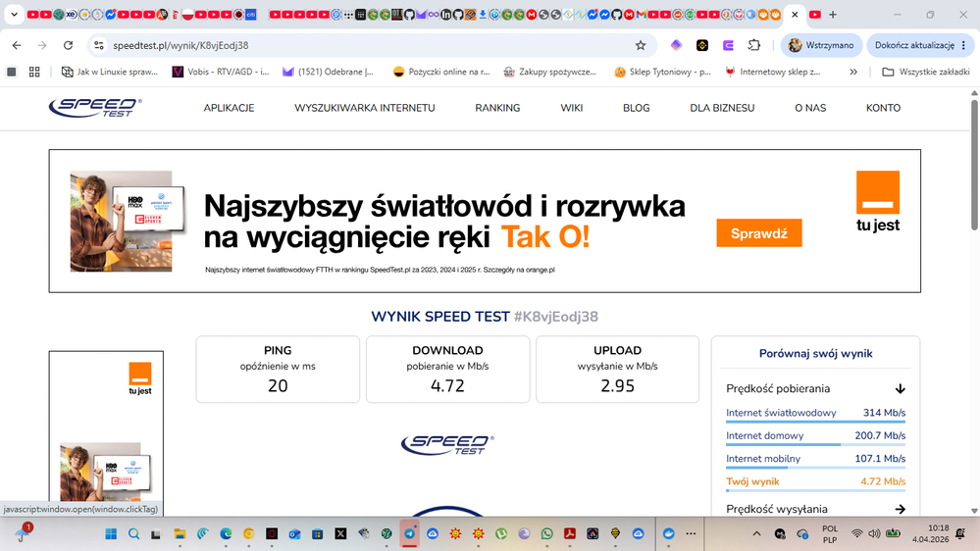The width and height of the screenshot is (980, 551).
Task: Open the Wstrzymano profile button
Action: [821, 45]
